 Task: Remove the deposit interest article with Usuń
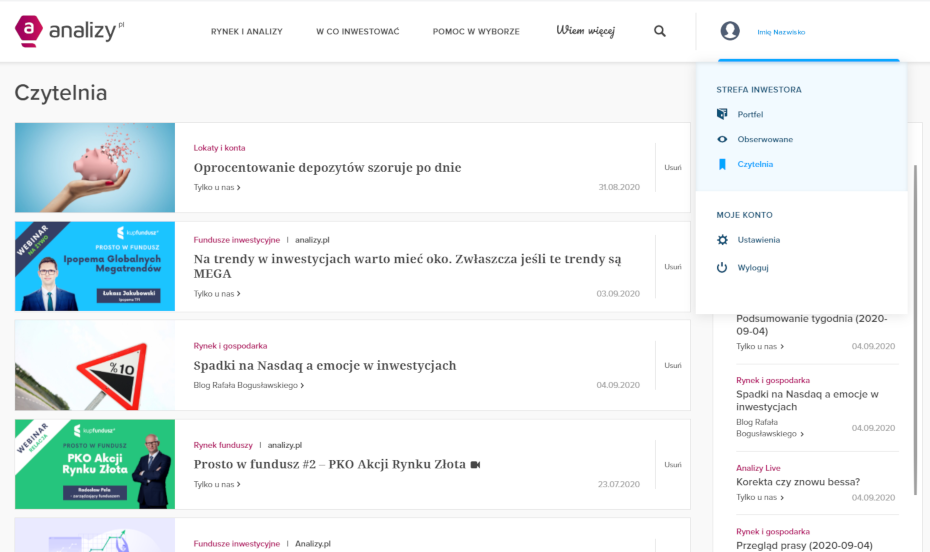point(673,168)
